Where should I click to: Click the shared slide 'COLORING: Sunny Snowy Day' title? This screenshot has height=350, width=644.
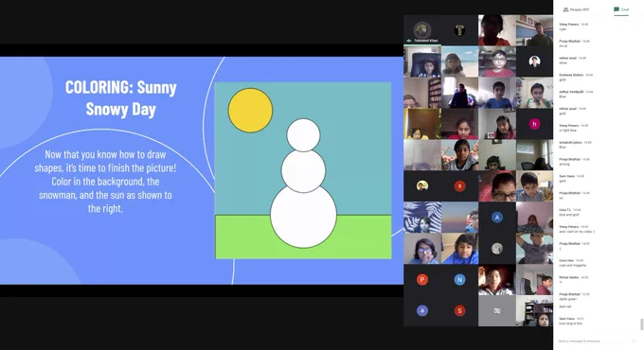point(121,98)
